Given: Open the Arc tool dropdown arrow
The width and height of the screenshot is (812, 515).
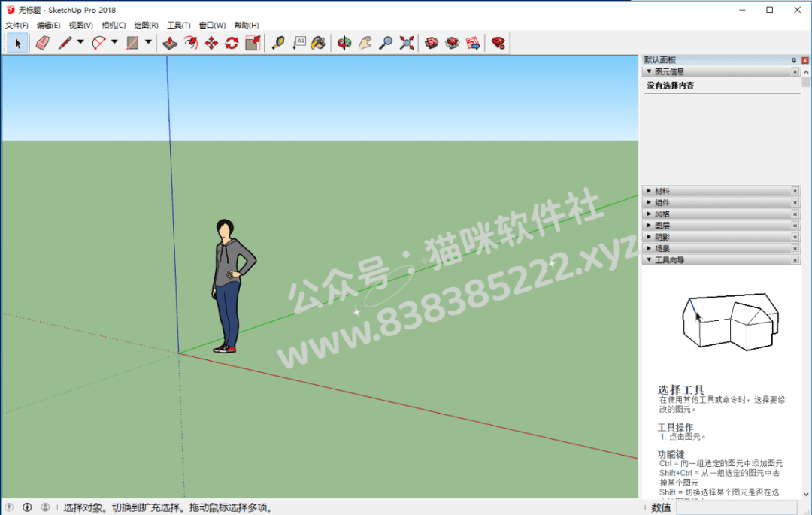Looking at the screenshot, I should click(114, 42).
